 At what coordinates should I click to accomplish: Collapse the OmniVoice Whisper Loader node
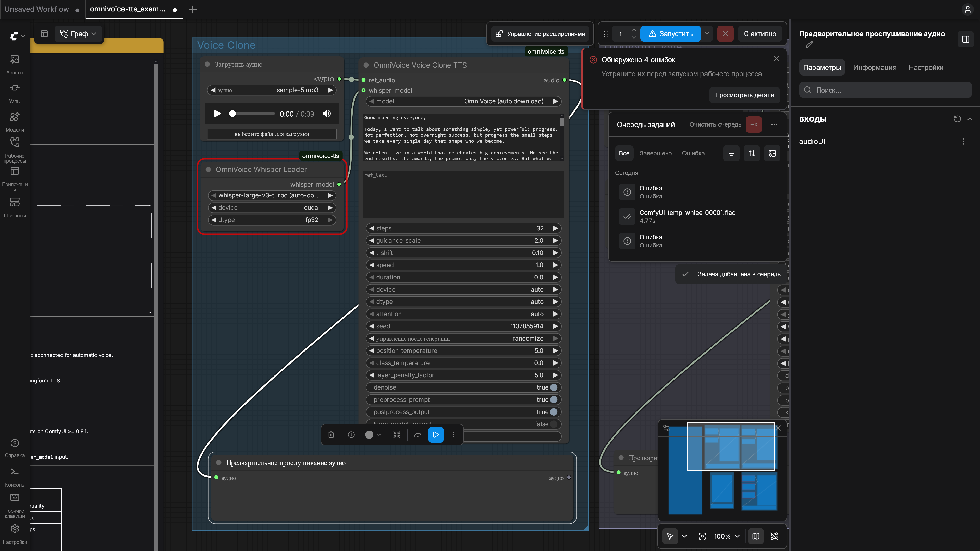[208, 170]
